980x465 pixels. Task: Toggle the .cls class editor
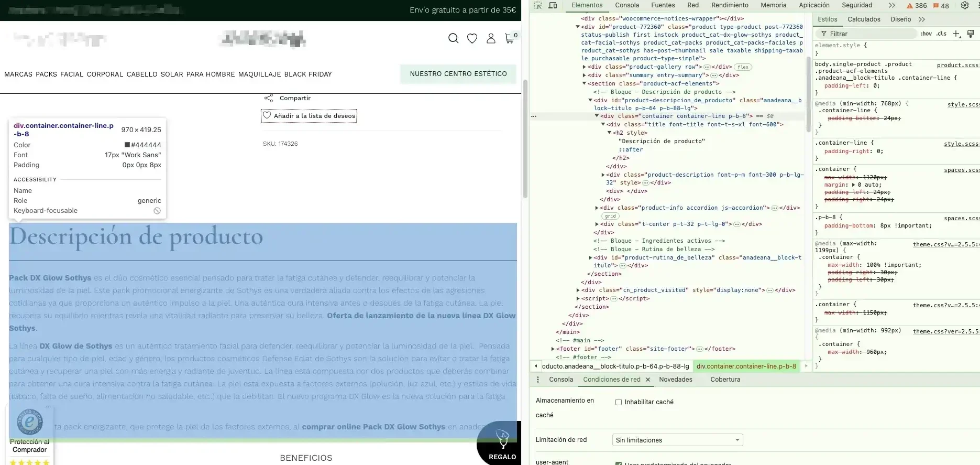(x=942, y=34)
